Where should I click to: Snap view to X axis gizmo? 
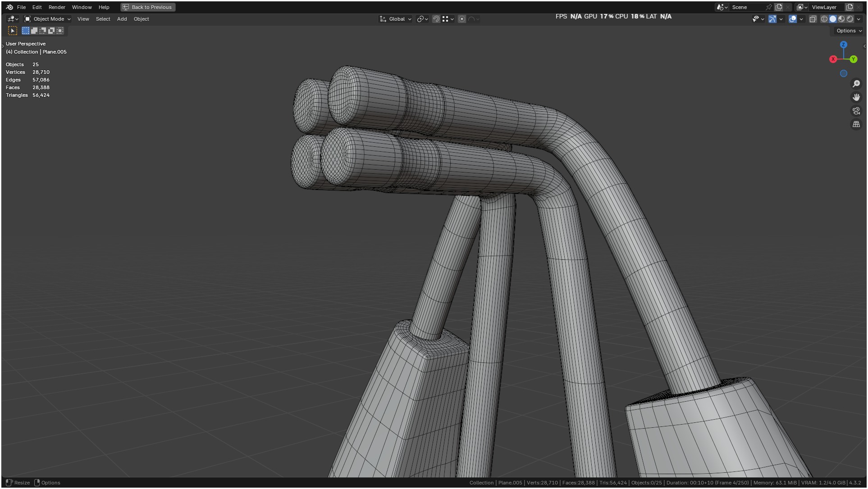[x=833, y=59]
